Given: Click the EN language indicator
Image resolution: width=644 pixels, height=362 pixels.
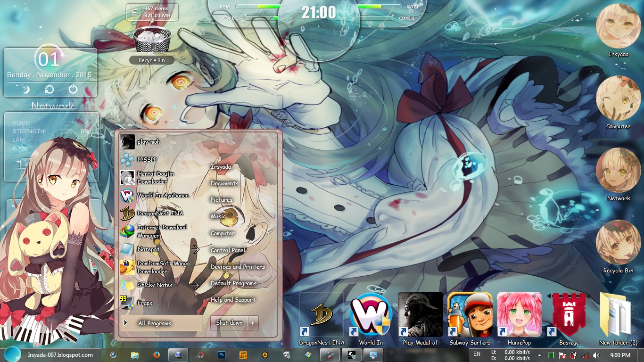Looking at the screenshot, I should pos(477,354).
